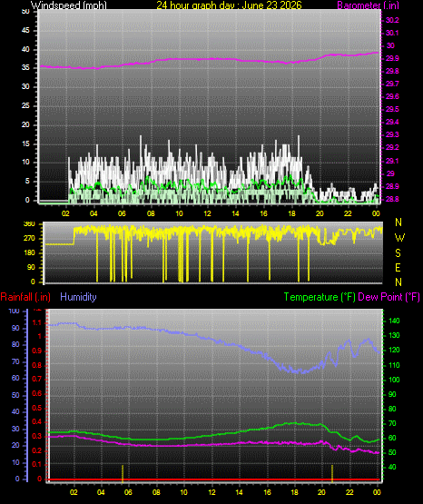Image resolution: width=423 pixels, height=504 pixels.
Task: Click the 12 hour label under windspeed chart
Action: point(207,213)
